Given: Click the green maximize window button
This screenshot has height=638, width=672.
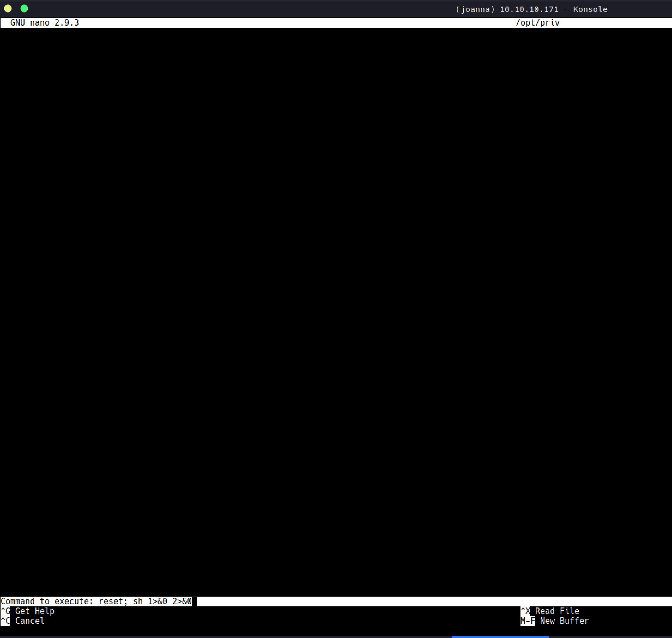Looking at the screenshot, I should (x=24, y=8).
